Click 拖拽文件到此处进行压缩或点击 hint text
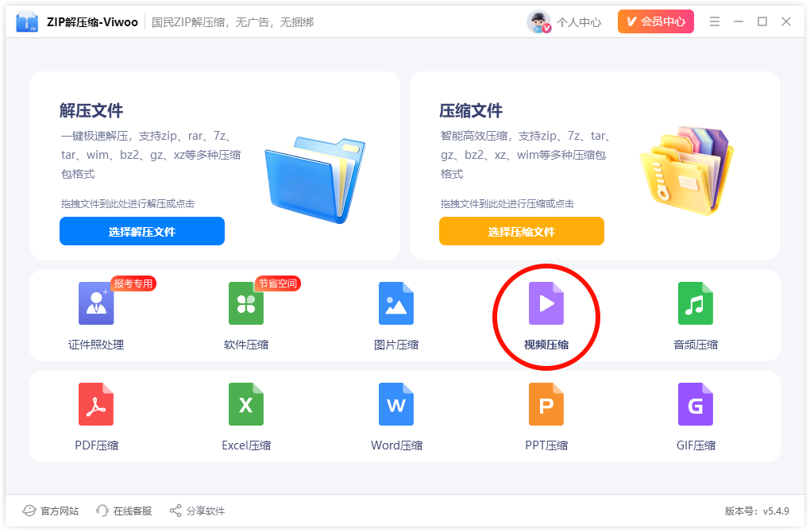The width and height of the screenshot is (810, 532). tap(507, 203)
